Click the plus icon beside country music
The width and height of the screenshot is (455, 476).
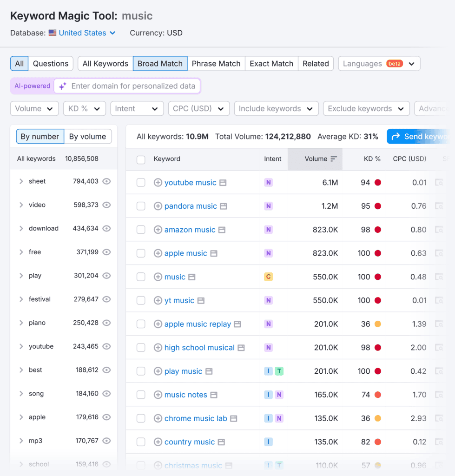tap(158, 442)
